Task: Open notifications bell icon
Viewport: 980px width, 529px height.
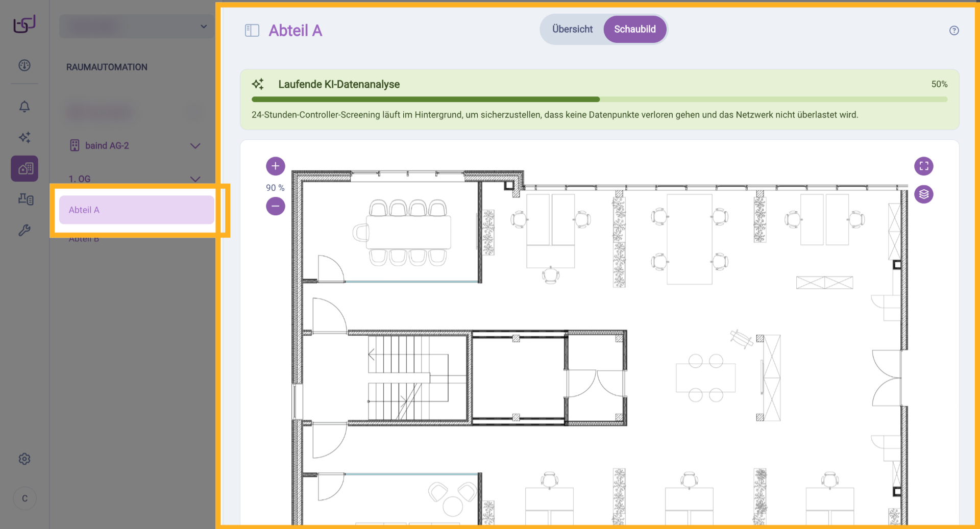Action: [24, 106]
